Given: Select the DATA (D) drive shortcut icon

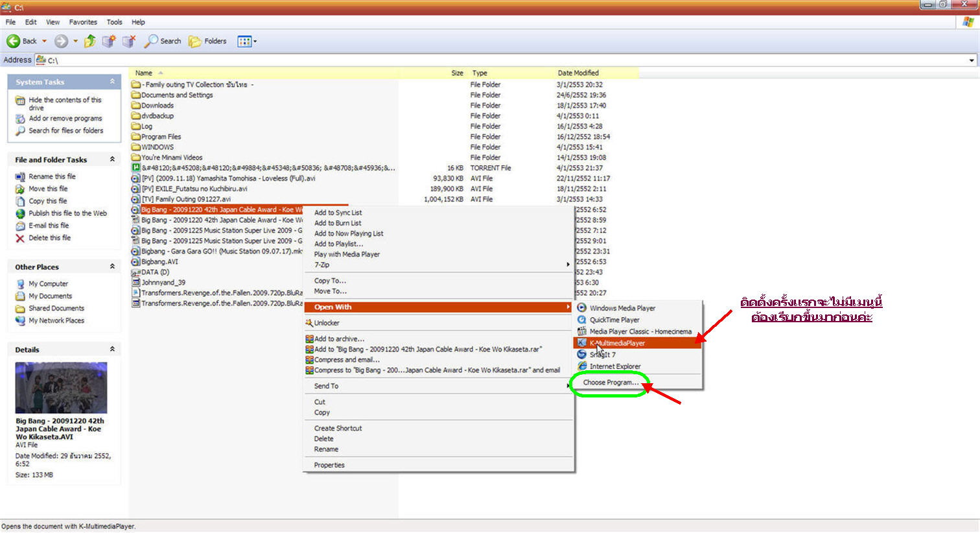Looking at the screenshot, I should [x=136, y=272].
